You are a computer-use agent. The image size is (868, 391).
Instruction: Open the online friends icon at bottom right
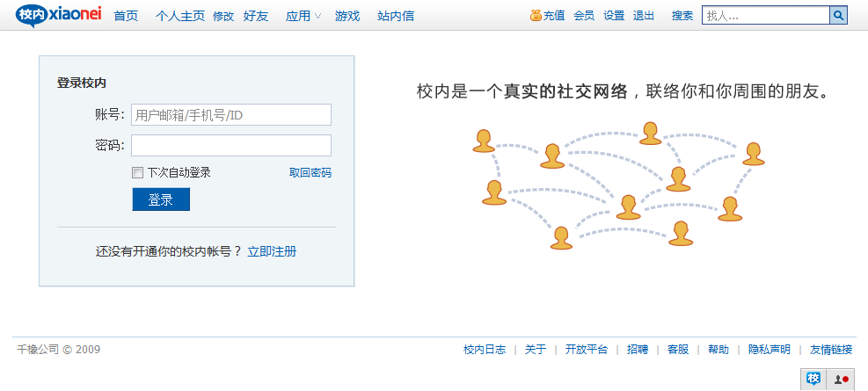841,380
